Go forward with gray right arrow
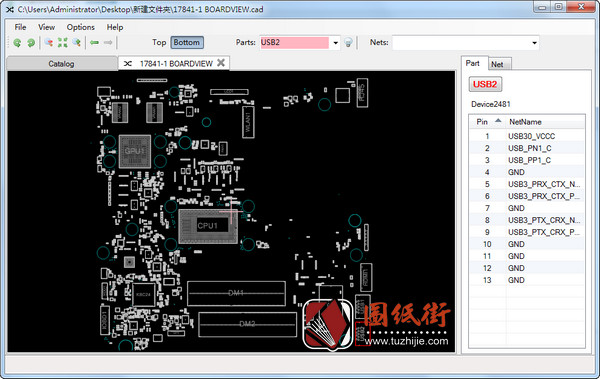The height and width of the screenshot is (379, 600). click(x=108, y=42)
